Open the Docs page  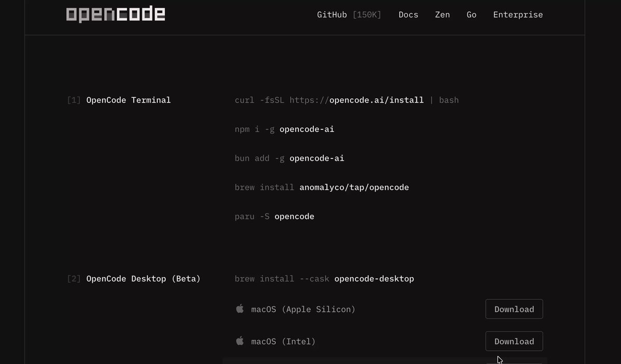tap(408, 14)
